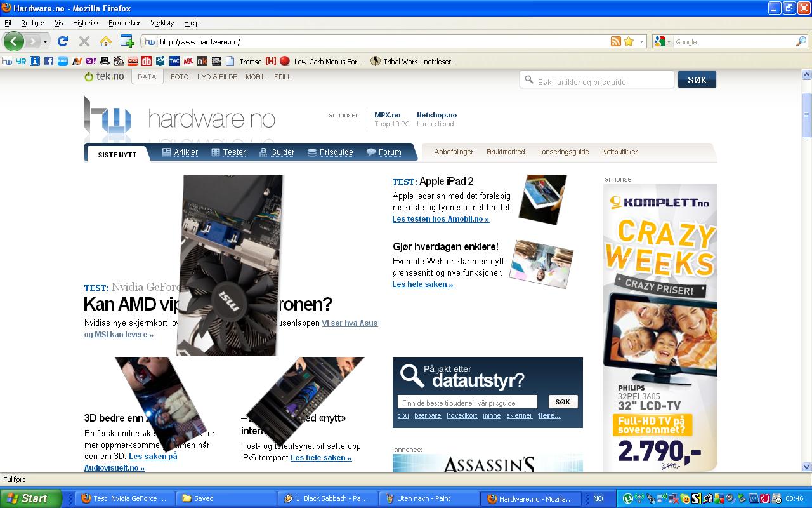Image resolution: width=812 pixels, height=508 pixels.
Task: Open the Verktøy menu
Action: [x=162, y=23]
